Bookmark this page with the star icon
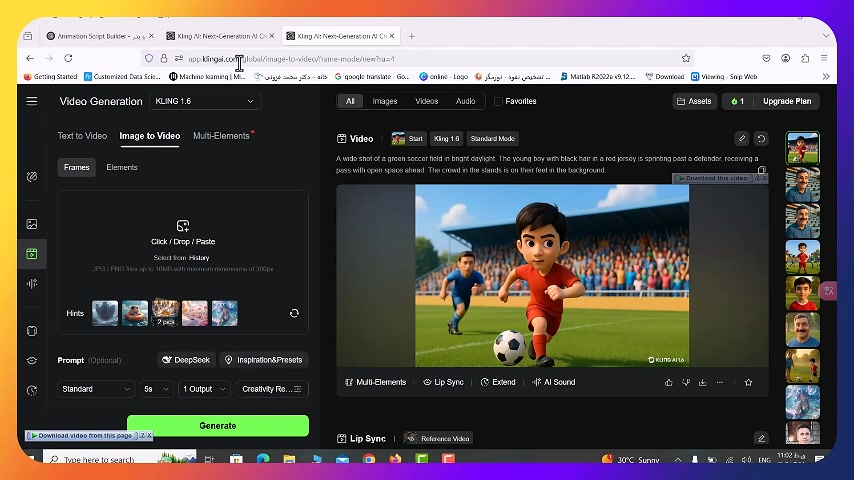The width and height of the screenshot is (854, 480). 686,58
